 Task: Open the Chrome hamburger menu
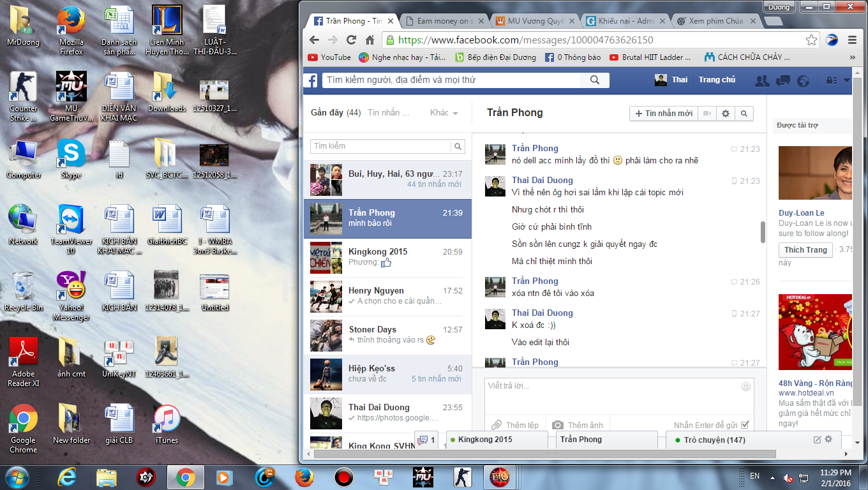coord(851,40)
